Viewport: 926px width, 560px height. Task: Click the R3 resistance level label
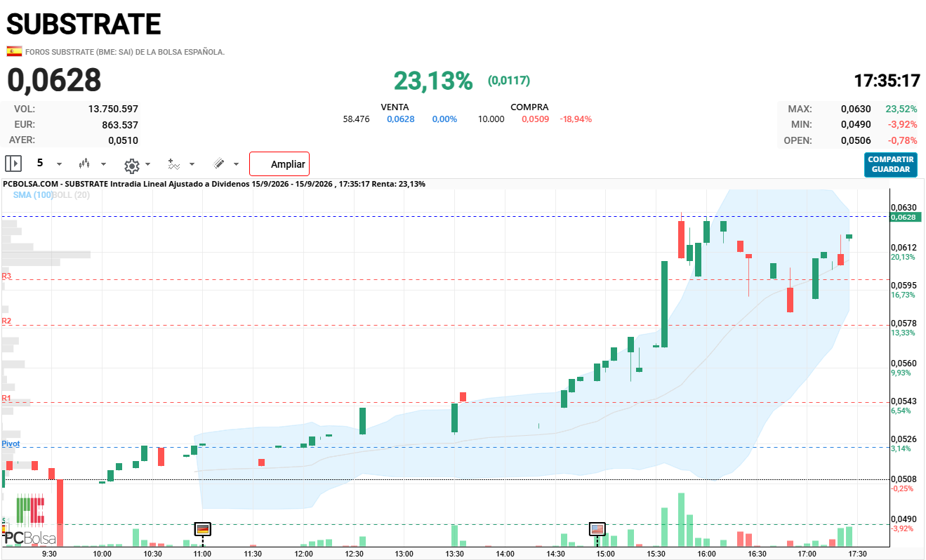[6, 276]
